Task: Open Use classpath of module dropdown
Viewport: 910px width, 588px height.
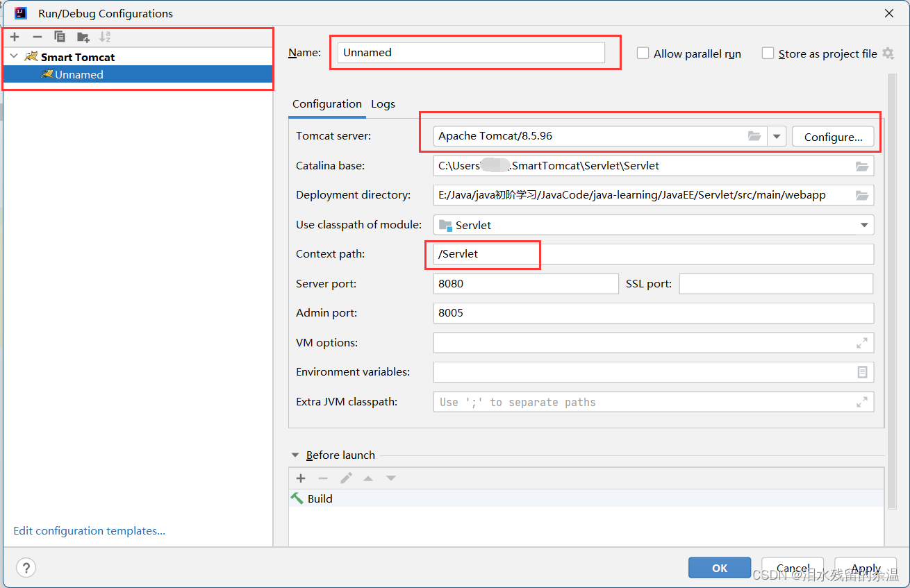Action: tap(864, 225)
